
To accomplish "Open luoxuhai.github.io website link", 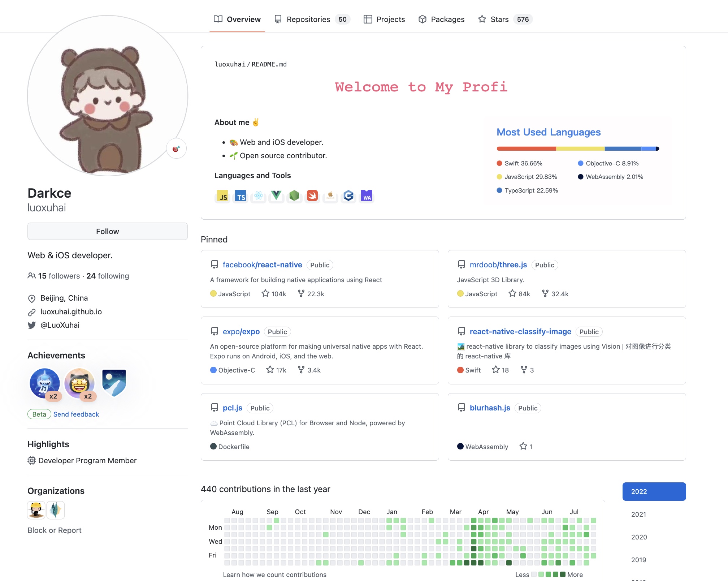I will tap(71, 312).
